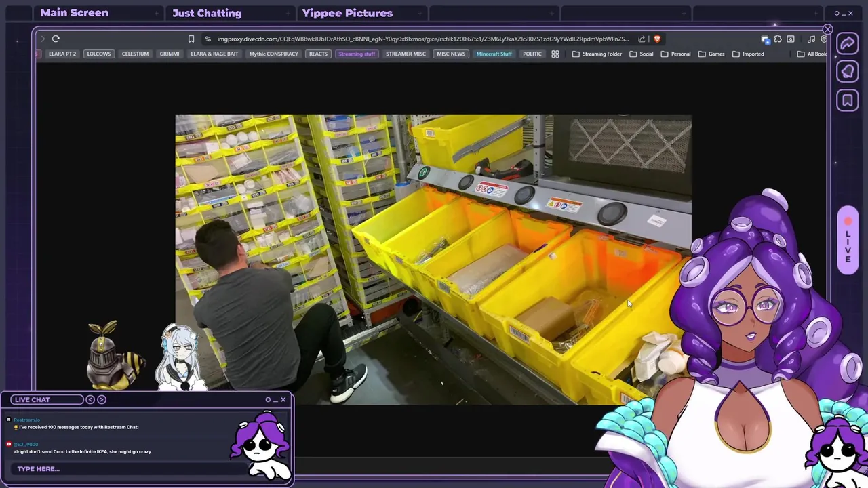Click the overlay share arrow button
The height and width of the screenshot is (488, 868).
848,43
